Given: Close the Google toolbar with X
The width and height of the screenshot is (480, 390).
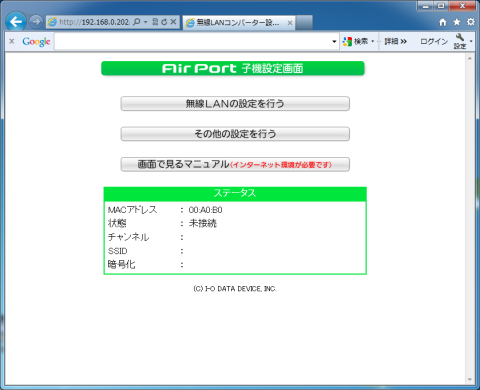Looking at the screenshot, I should pos(12,41).
